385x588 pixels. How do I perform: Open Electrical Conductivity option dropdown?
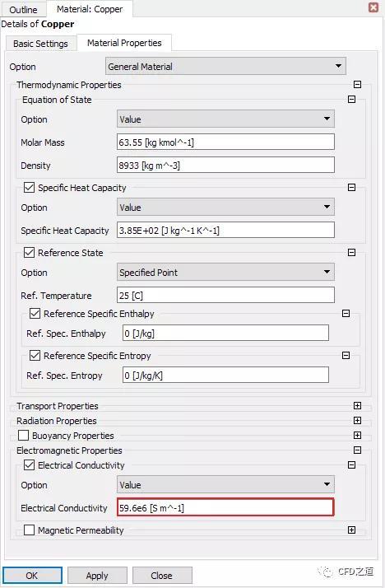225,484
